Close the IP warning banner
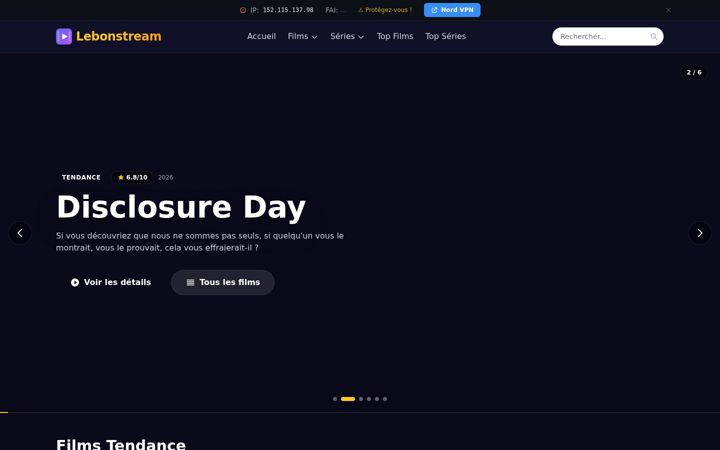This screenshot has width=720, height=450. pos(668,10)
